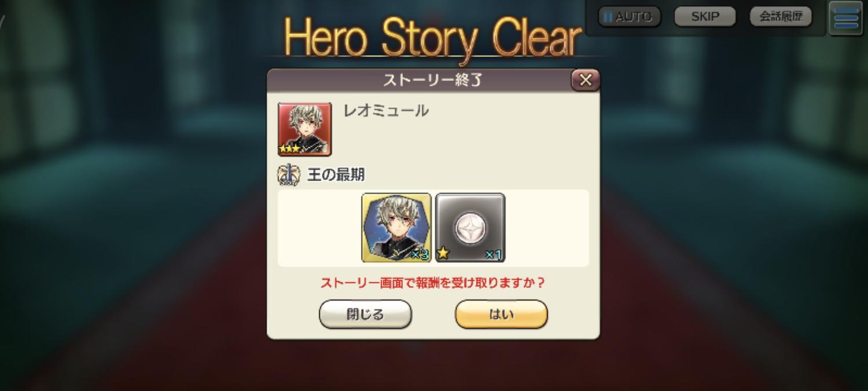Toggle the AUTO playback button
The width and height of the screenshot is (868, 391).
629,17
